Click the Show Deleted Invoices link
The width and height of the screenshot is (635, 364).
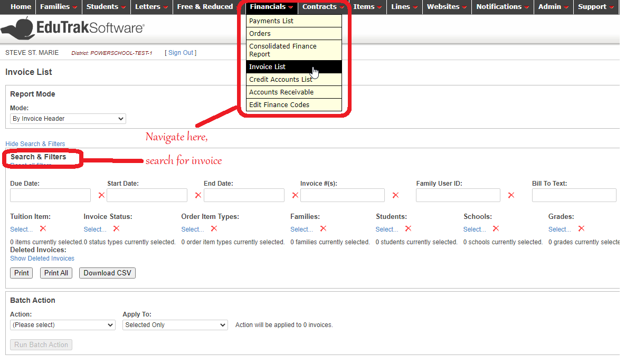point(42,258)
